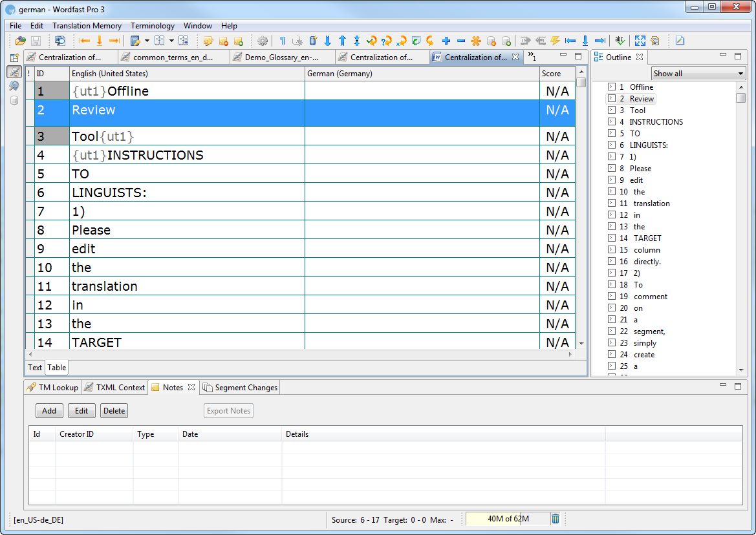This screenshot has height=535, width=756.
Task: Click the Add note button
Action: coord(49,411)
